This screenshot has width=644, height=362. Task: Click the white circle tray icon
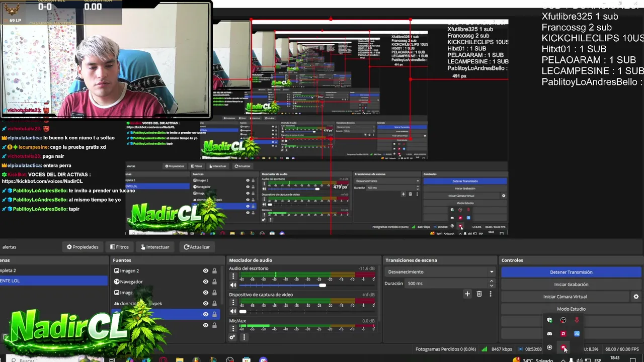click(x=549, y=347)
